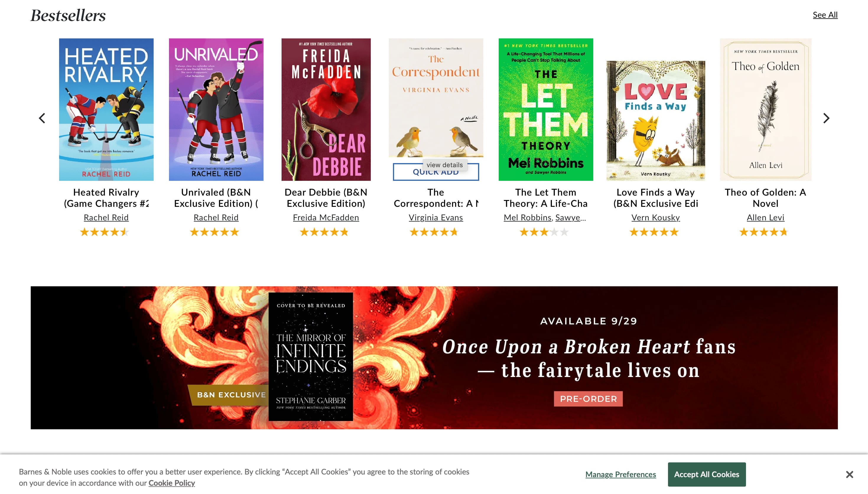
Task: Dismiss the cookie banner with X icon
Action: [x=849, y=474]
